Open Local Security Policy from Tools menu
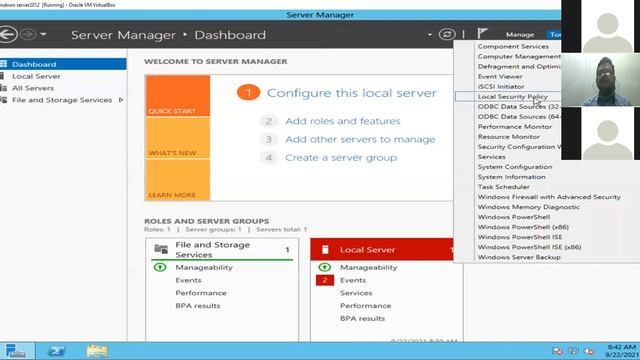The height and width of the screenshot is (360, 640). point(513,97)
